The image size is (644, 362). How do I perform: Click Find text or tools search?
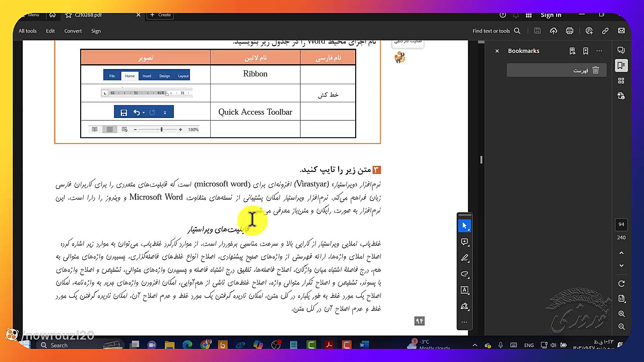(x=496, y=31)
